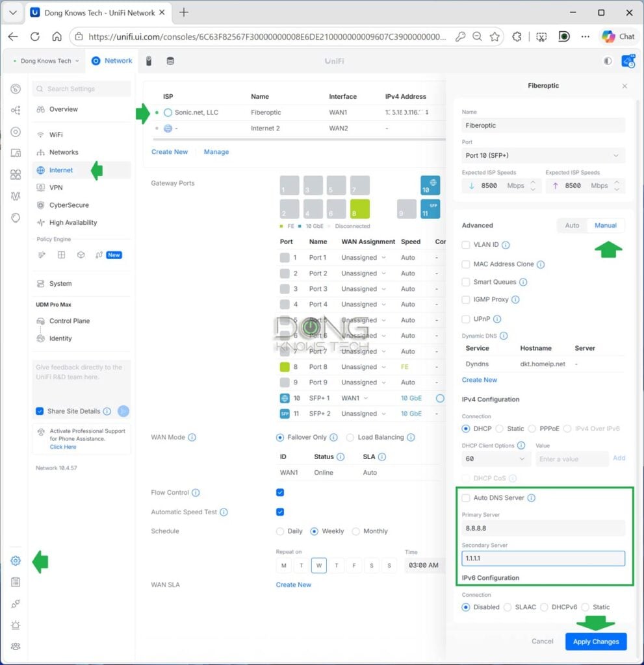Close the Fiberoptic side panel
The height and width of the screenshot is (665, 644).
point(625,86)
